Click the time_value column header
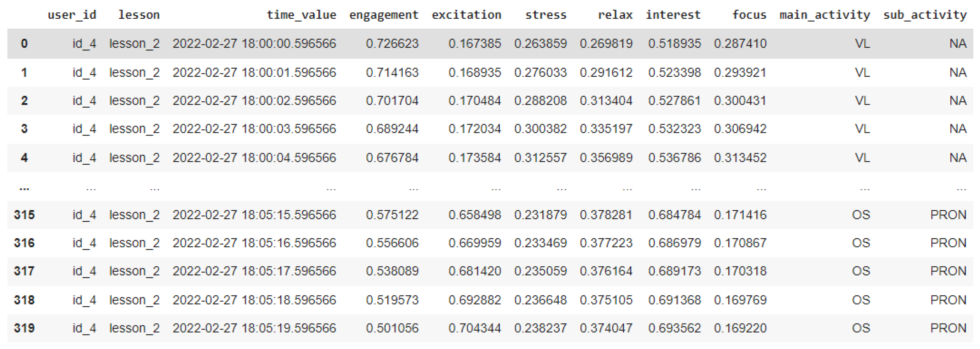This screenshot has height=349, width=980. tap(301, 15)
